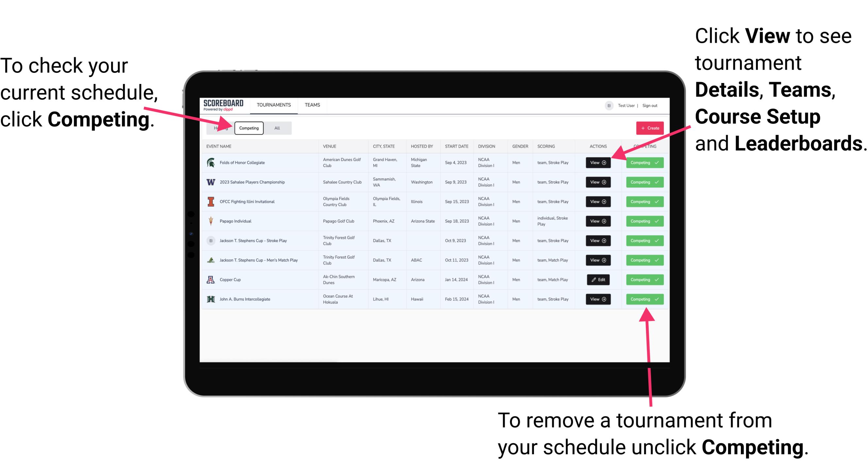The image size is (868, 467).
Task: Select the Competing filter tab
Action: (248, 128)
